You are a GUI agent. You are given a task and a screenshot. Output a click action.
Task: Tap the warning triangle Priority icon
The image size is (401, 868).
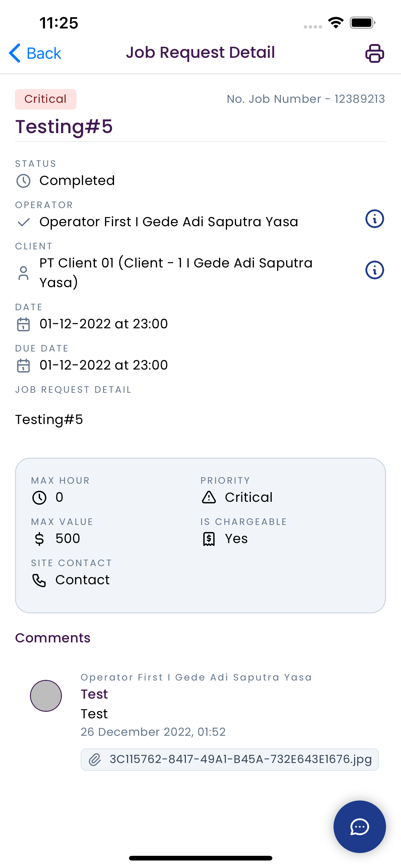coord(209,497)
